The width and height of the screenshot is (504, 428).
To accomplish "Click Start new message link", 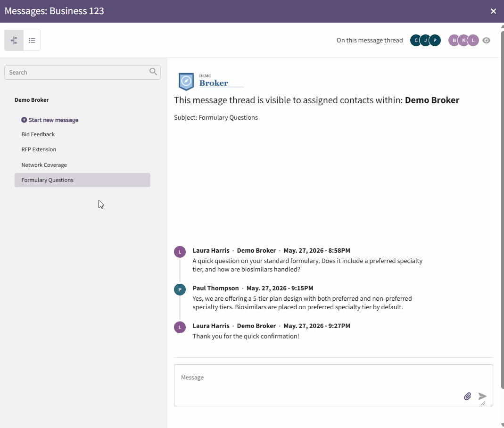I will coord(53,120).
